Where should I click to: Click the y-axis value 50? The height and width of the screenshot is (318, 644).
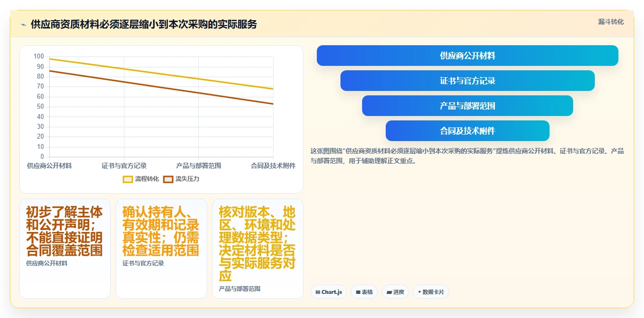40,107
